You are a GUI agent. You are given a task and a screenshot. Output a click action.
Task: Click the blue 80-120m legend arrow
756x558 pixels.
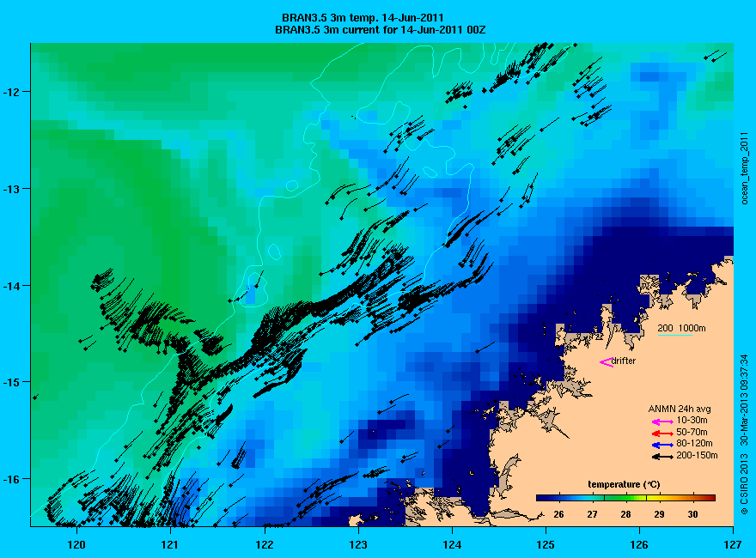point(662,445)
